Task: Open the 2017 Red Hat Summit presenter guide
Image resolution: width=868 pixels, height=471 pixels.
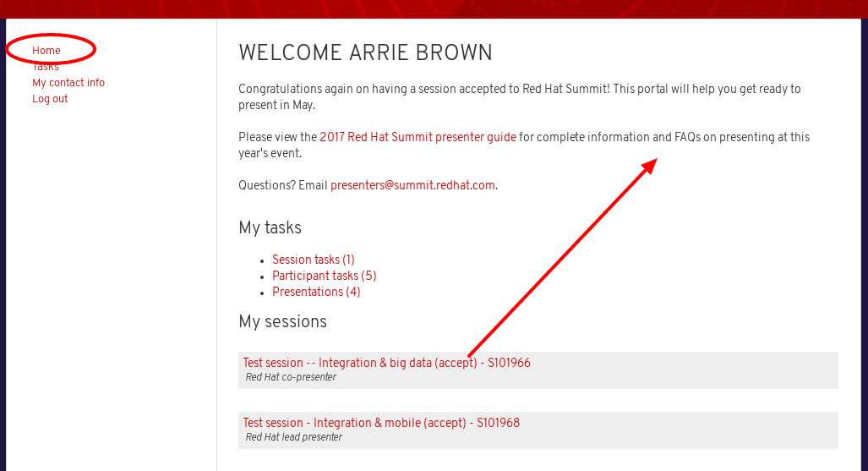Action: point(418,137)
